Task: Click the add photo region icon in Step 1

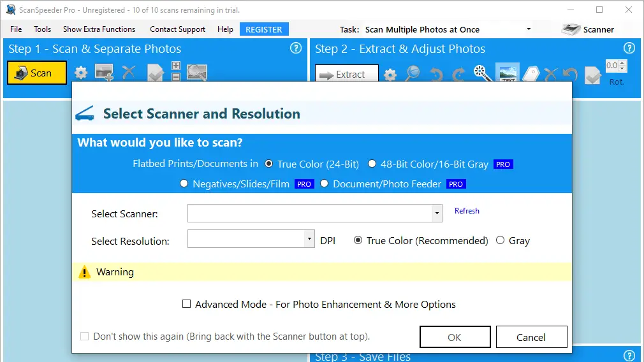Action: (x=105, y=72)
